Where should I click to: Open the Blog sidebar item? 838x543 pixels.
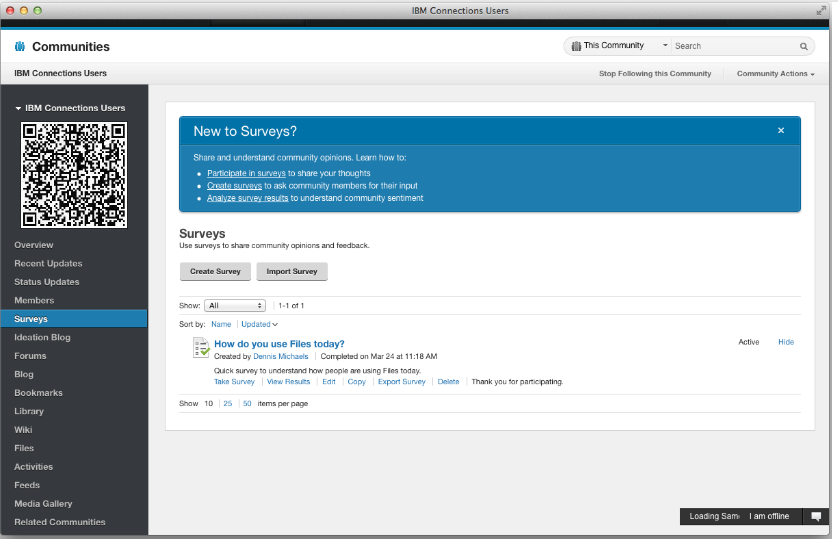24,374
